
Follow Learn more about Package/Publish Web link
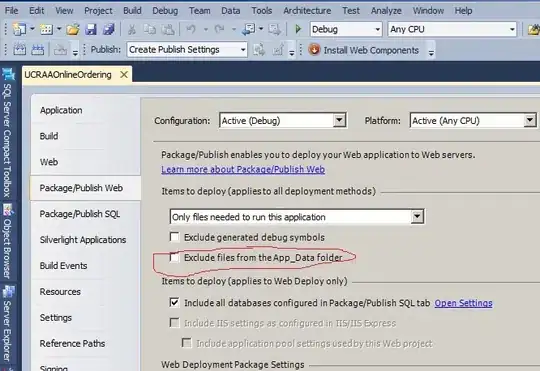pos(243,169)
